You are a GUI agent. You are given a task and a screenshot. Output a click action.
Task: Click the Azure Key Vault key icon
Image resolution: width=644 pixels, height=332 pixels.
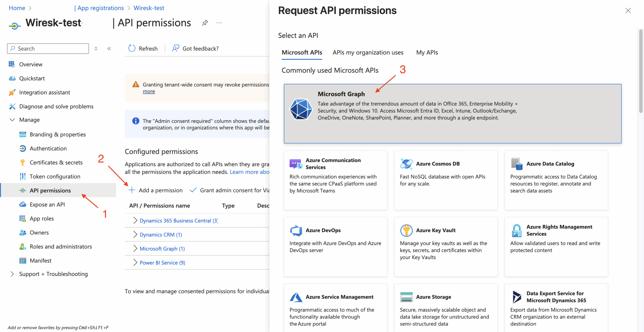[406, 230]
